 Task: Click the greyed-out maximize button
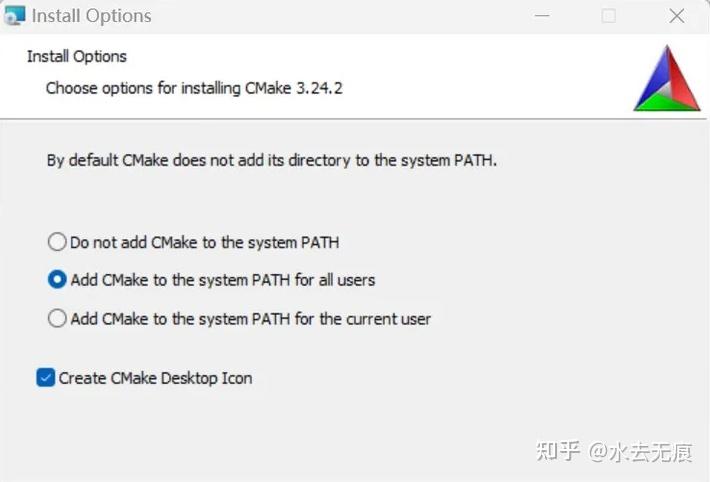[609, 16]
